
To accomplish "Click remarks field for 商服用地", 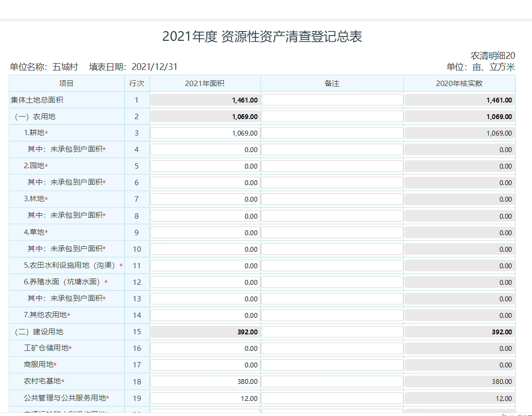I will click(x=332, y=365).
